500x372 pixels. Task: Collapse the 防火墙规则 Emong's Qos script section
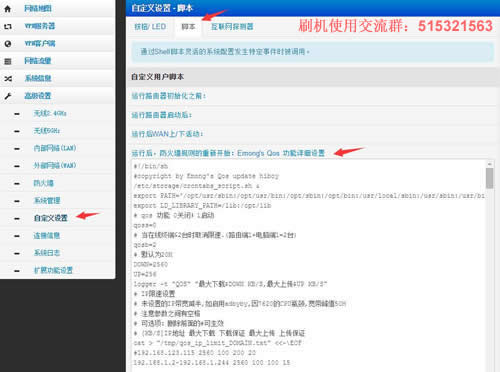[228, 153]
